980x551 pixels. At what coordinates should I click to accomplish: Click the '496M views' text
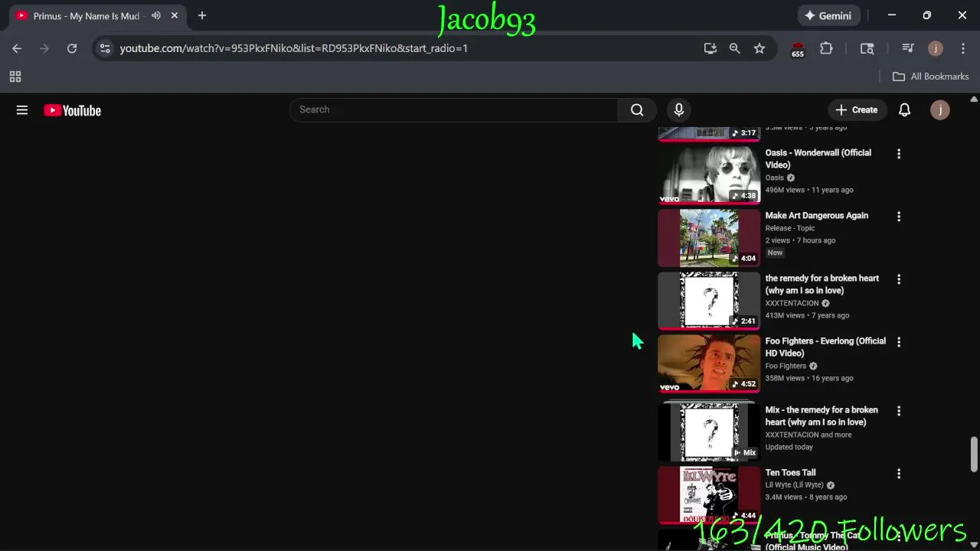pyautogui.click(x=785, y=190)
